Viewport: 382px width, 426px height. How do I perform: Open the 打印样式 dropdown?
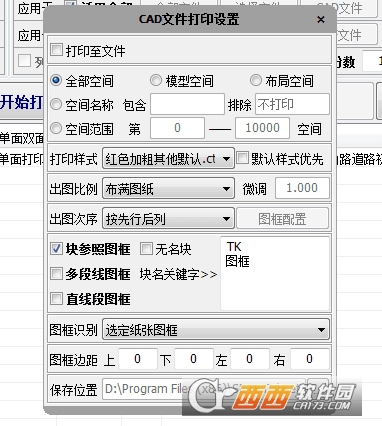coord(168,159)
